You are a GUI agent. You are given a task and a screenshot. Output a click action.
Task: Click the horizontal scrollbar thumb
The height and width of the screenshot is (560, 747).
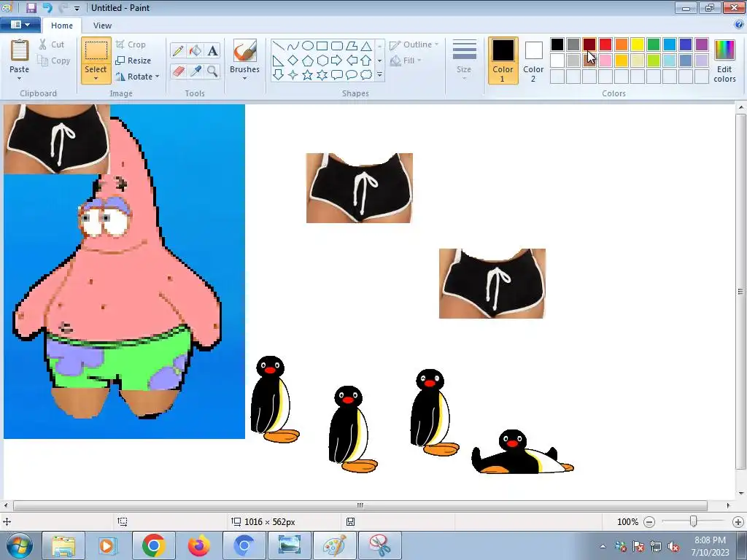(x=360, y=505)
